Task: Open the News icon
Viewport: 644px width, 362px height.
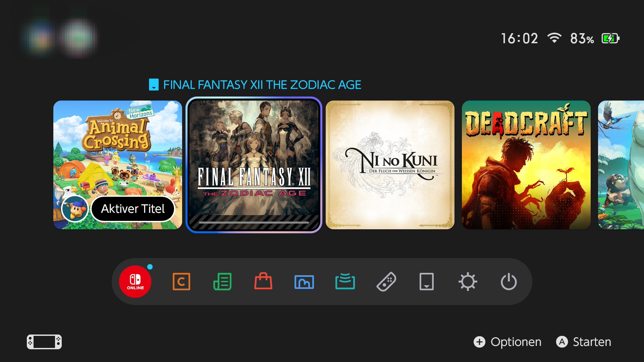Action: click(x=222, y=282)
